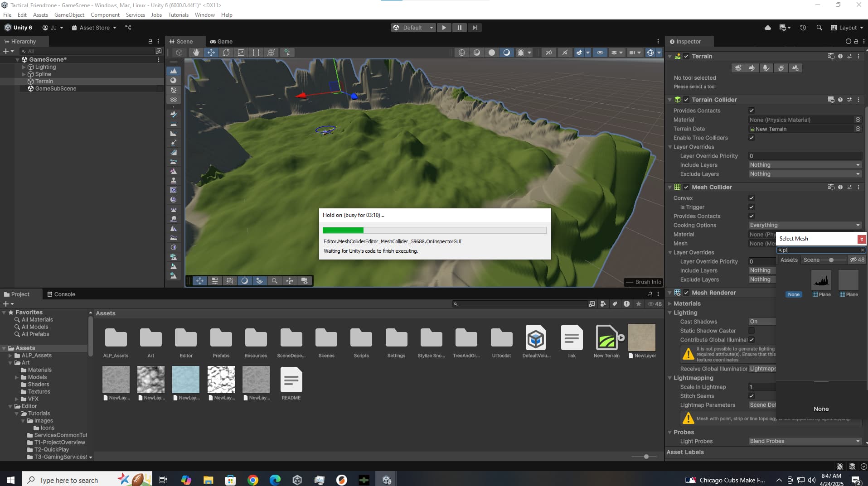The width and height of the screenshot is (868, 486).
Task: Open the Cooking Options Everything dropdown
Action: tap(804, 225)
